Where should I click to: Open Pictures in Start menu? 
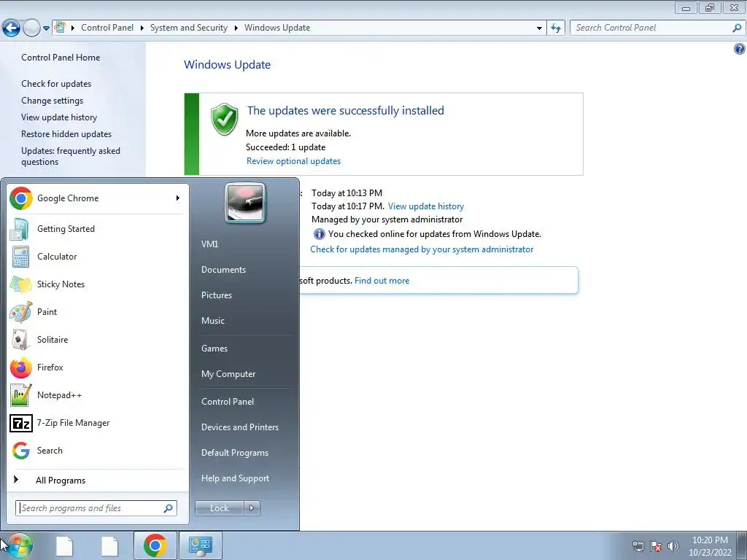[x=217, y=295]
